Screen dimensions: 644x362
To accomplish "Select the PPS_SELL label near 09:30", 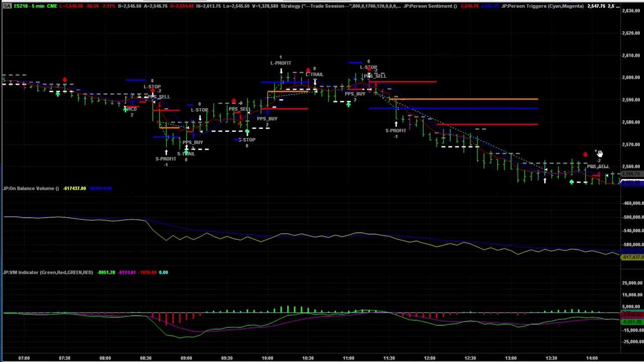I will [239, 110].
